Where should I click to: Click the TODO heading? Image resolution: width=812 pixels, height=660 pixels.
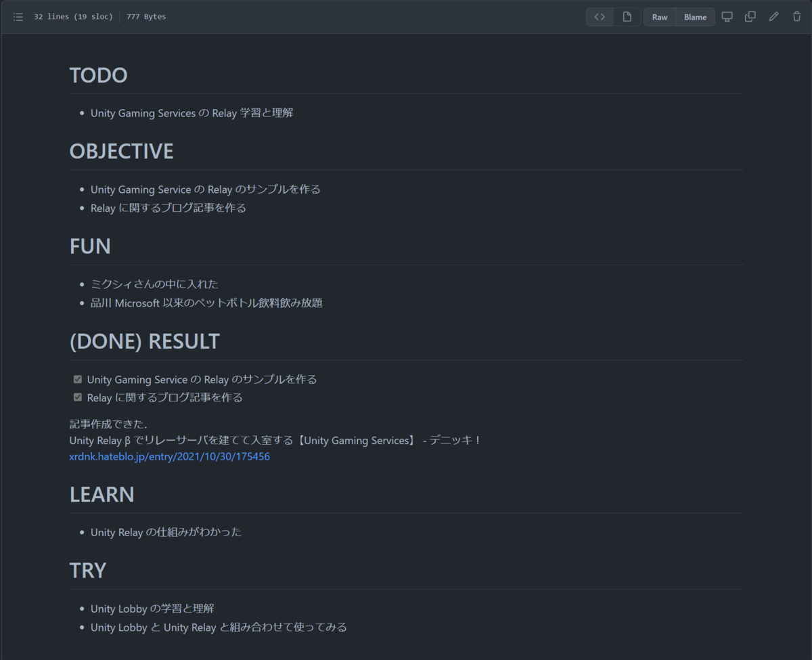pyautogui.click(x=99, y=75)
